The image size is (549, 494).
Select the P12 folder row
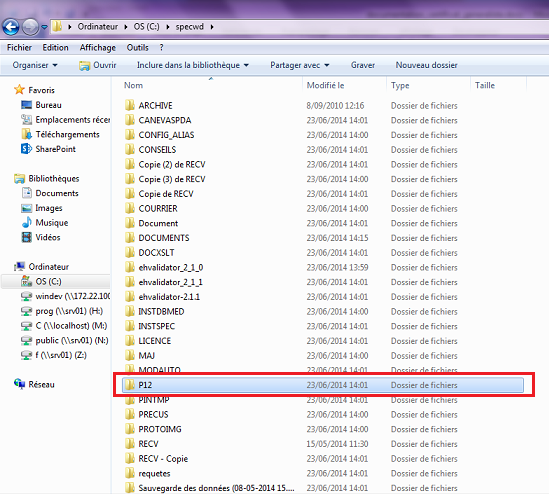click(322, 385)
